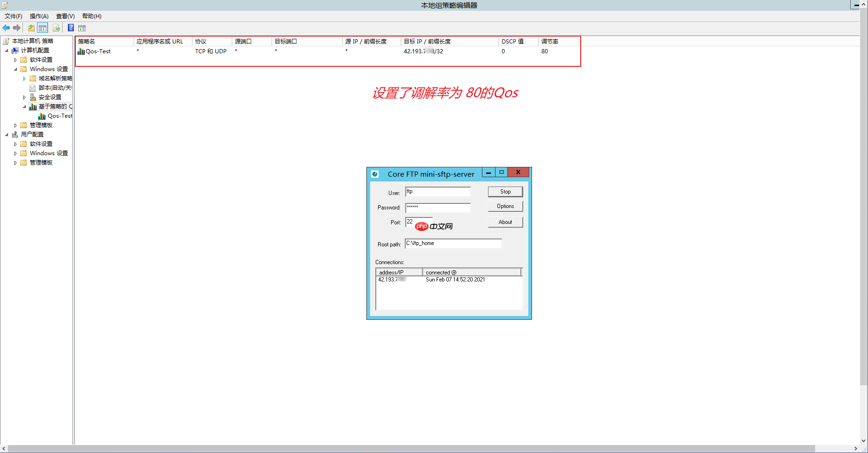Click the horizontal scrollbar at the bottom

pos(421,448)
